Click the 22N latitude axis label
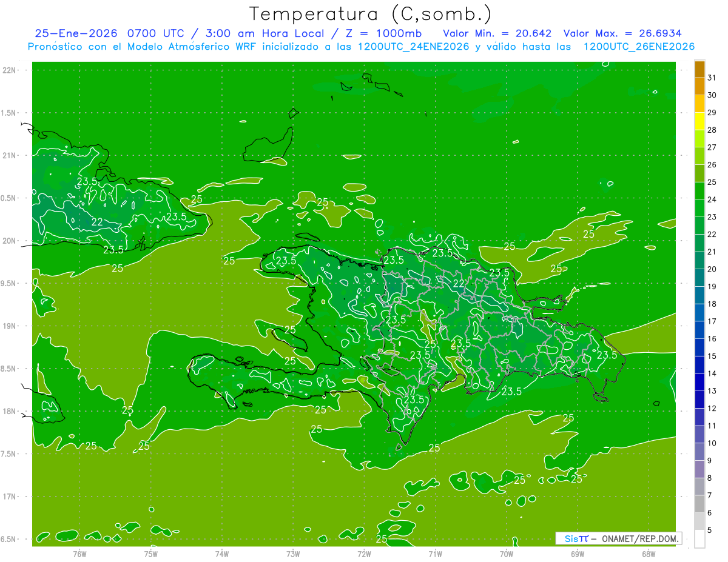The height and width of the screenshot is (562, 728). (9, 70)
